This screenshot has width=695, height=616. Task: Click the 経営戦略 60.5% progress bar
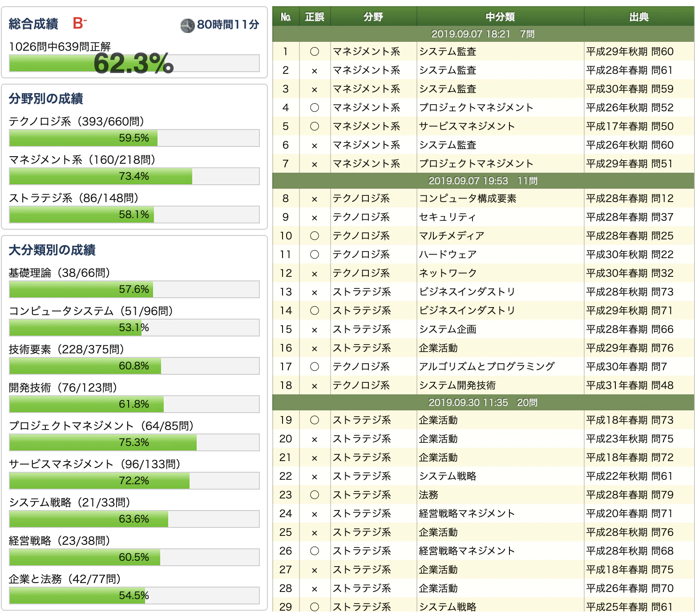point(134,557)
